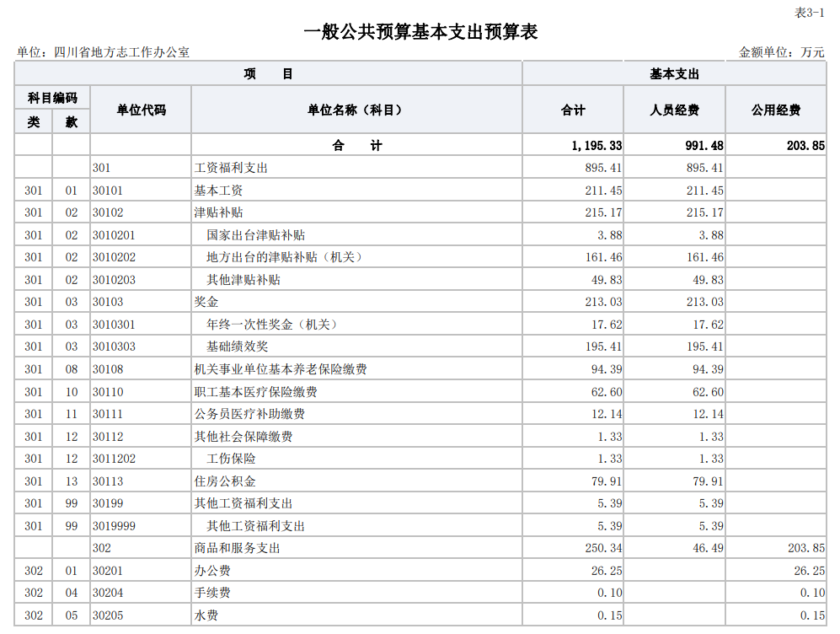840x634 pixels.
Task: Click the 表3-1 label at top right
Action: (810, 12)
